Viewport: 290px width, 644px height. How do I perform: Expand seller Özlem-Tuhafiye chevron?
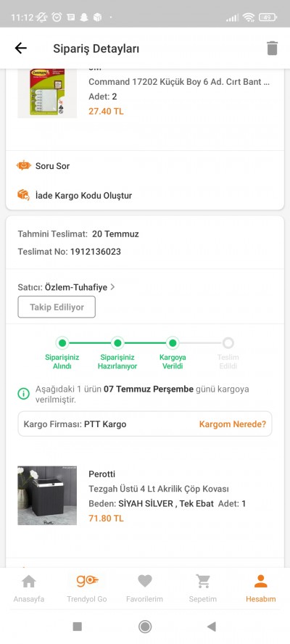click(112, 287)
